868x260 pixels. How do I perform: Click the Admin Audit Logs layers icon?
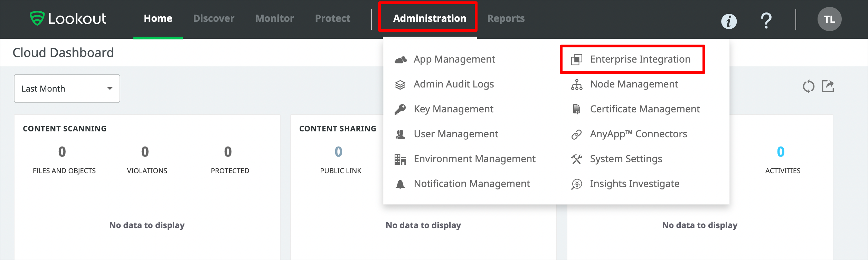click(400, 85)
